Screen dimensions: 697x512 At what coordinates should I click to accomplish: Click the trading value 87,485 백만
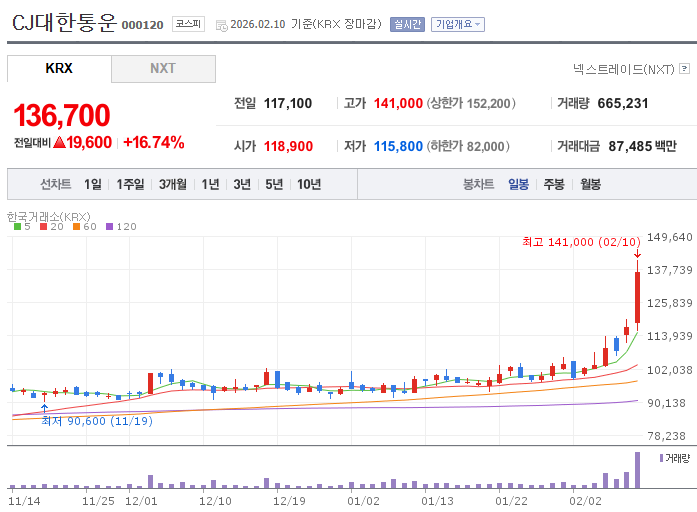pos(642,146)
